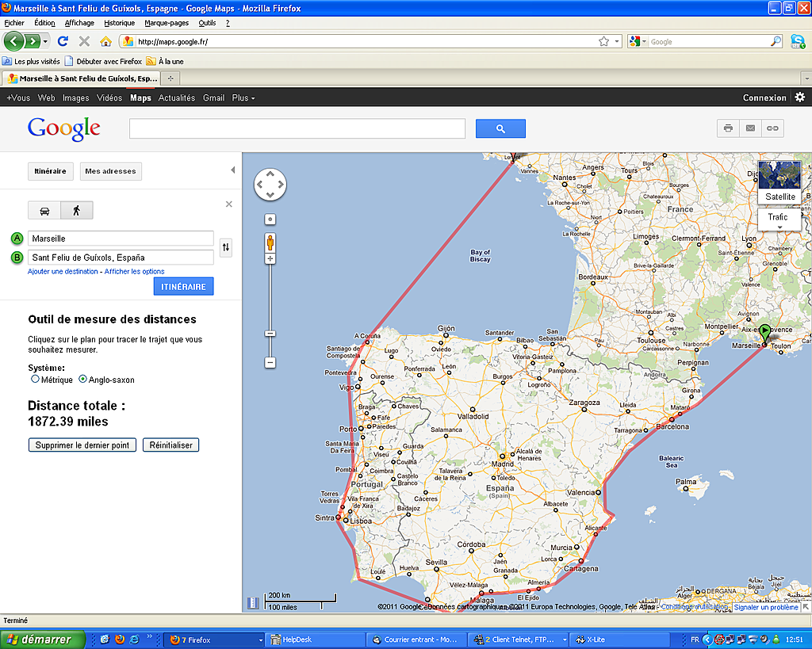Reload the current page
The height and width of the screenshot is (649, 812).
(x=63, y=41)
